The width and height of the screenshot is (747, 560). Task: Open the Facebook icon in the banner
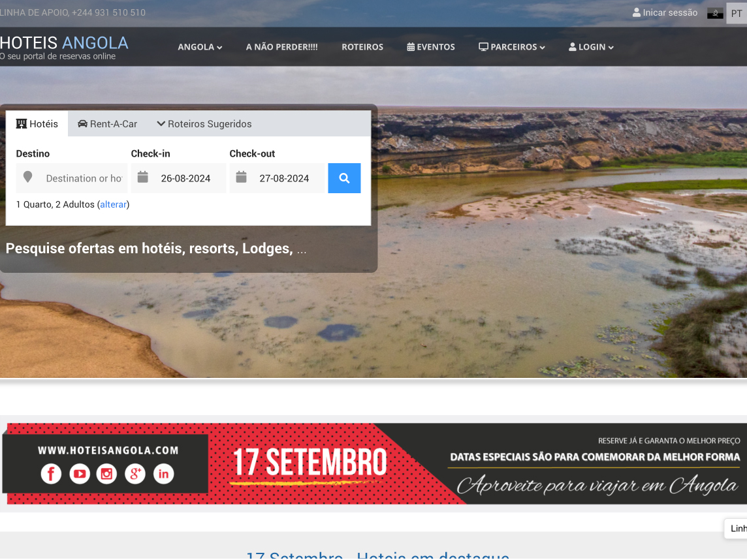coord(51,474)
